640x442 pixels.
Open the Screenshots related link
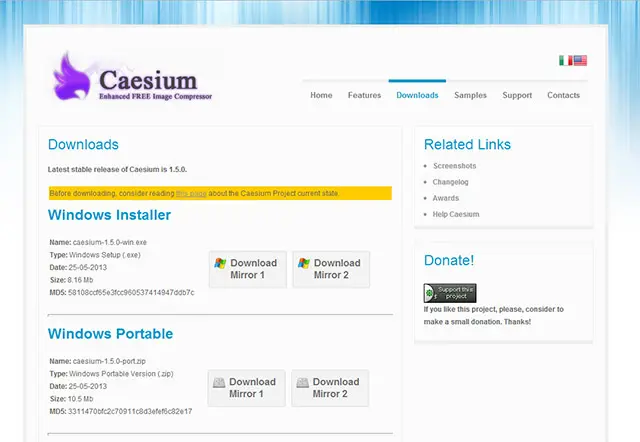[454, 166]
